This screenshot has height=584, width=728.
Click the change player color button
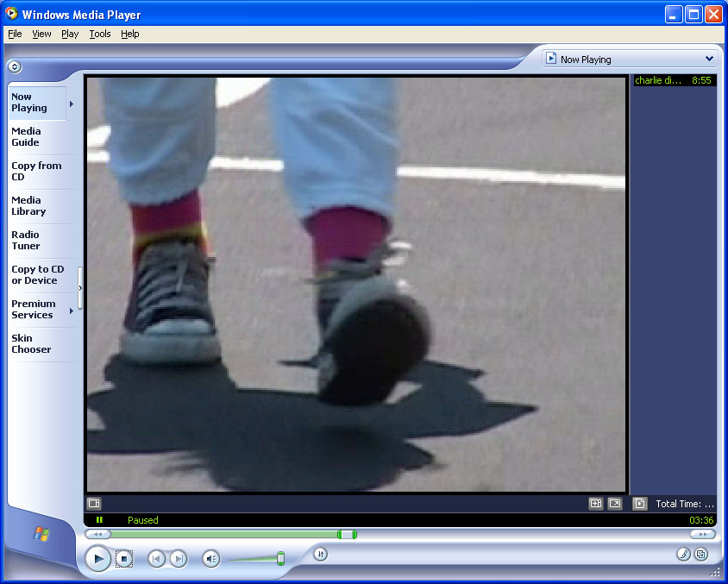[x=683, y=555]
